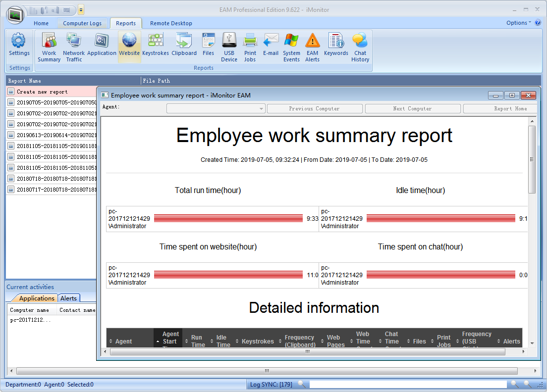Select report row starting with 20180718-20180718

point(52,179)
